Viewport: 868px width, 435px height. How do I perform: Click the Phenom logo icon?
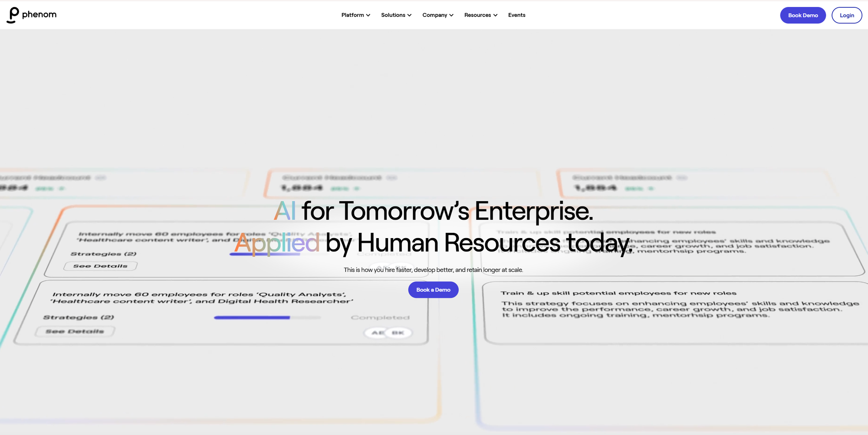pyautogui.click(x=13, y=15)
